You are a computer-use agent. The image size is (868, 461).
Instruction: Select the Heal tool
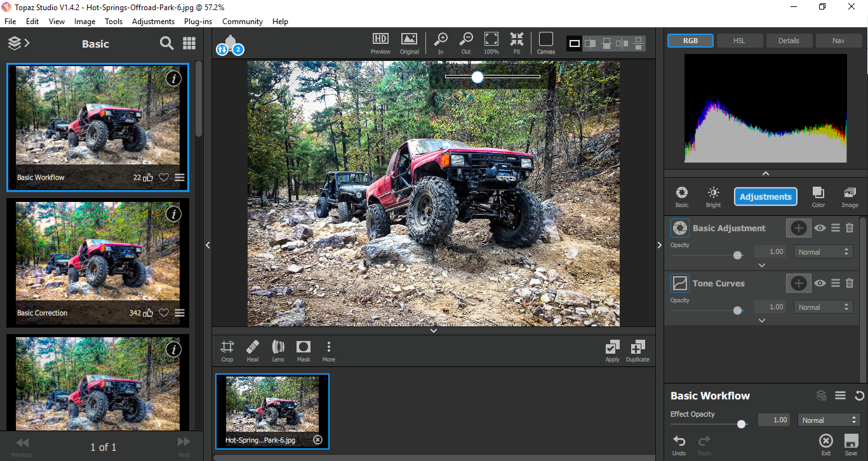(x=253, y=351)
